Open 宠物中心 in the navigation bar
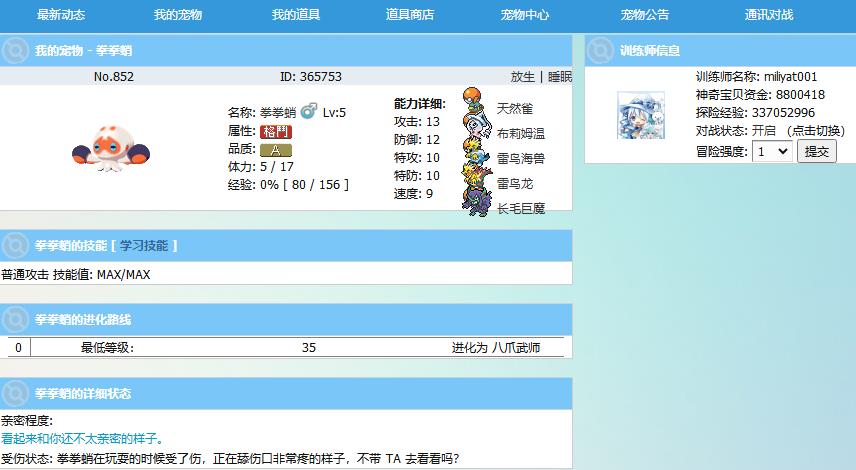This screenshot has height=470, width=856. tap(525, 15)
